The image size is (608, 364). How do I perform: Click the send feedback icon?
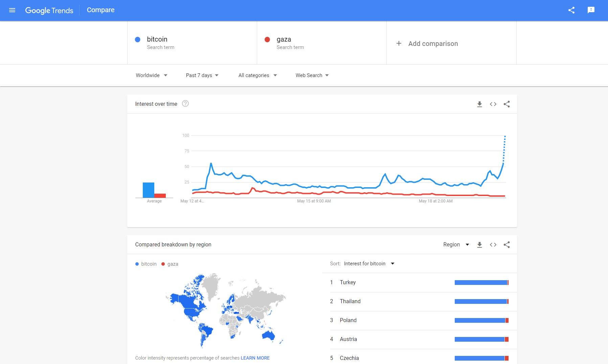pyautogui.click(x=591, y=10)
